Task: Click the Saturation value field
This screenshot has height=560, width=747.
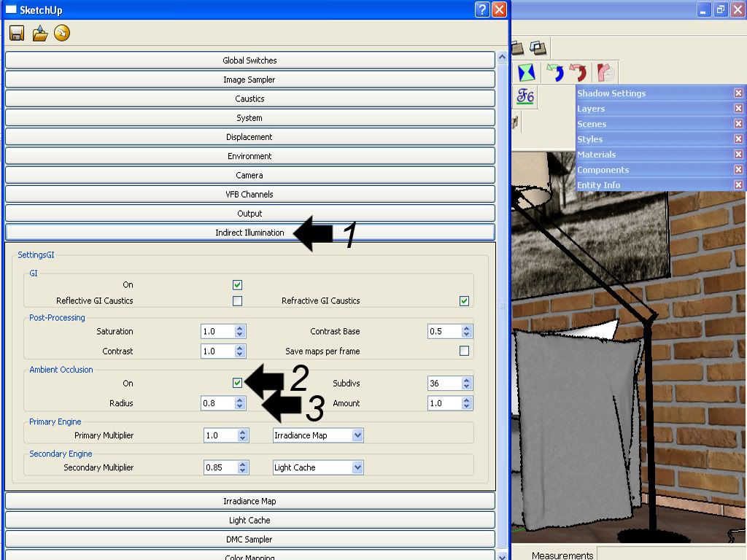Action: coord(217,332)
